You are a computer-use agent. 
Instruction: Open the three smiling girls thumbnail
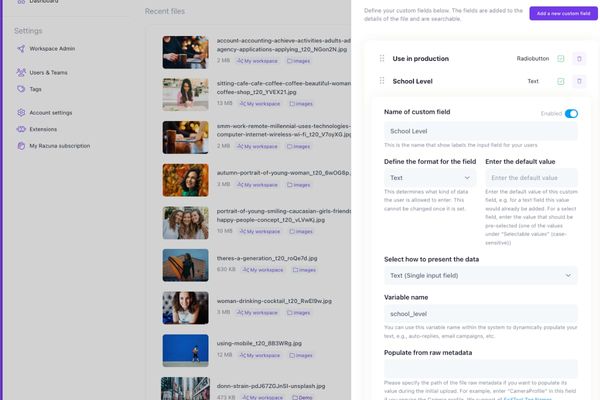tap(185, 223)
